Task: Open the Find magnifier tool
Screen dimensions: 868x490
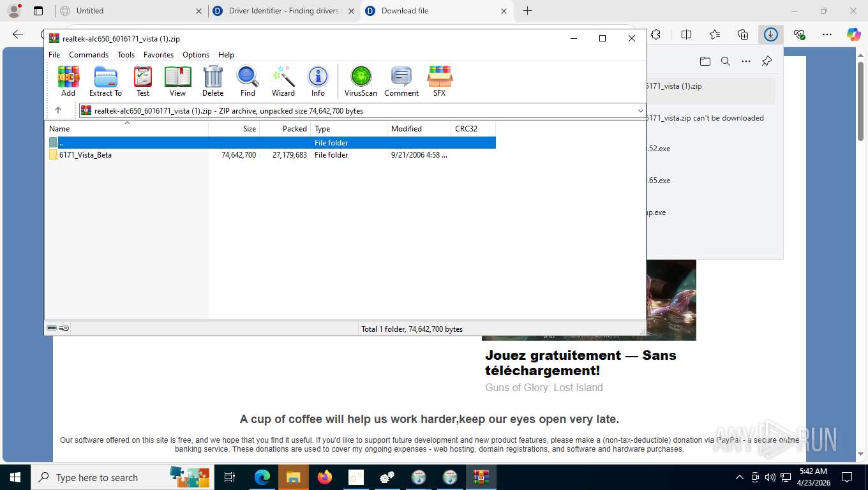Action: coord(248,81)
